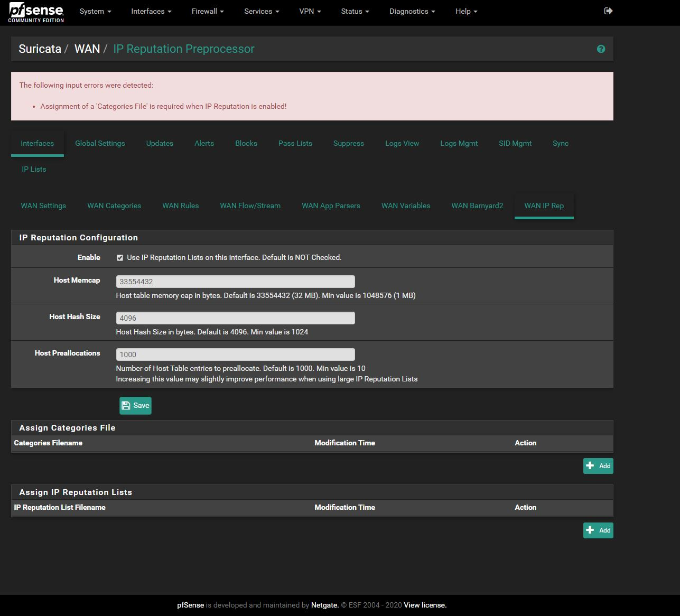The width and height of the screenshot is (680, 616).
Task: Open the Logs Mgmt tab
Action: tap(459, 143)
